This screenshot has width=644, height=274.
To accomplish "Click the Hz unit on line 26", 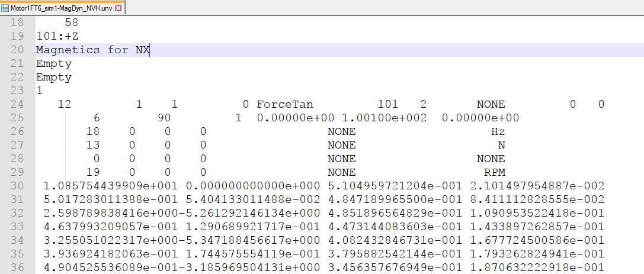I will [498, 131].
